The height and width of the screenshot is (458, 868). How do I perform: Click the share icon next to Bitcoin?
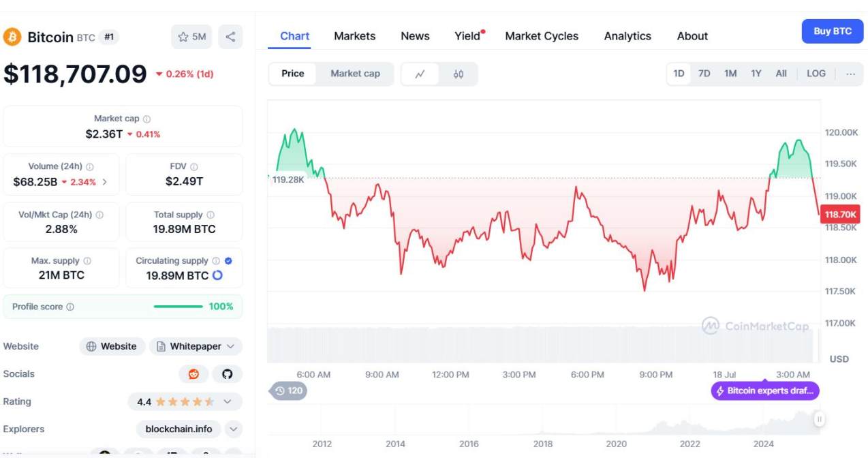point(230,37)
